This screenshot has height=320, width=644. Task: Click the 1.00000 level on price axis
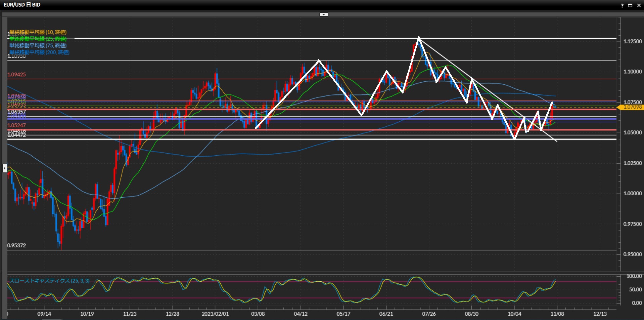(x=632, y=194)
